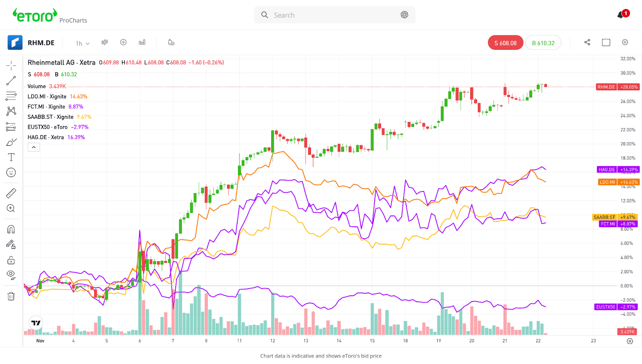642x364 pixels.
Task: Click the EUSTX50 -2.97% axis label
Action: pyautogui.click(x=616, y=307)
